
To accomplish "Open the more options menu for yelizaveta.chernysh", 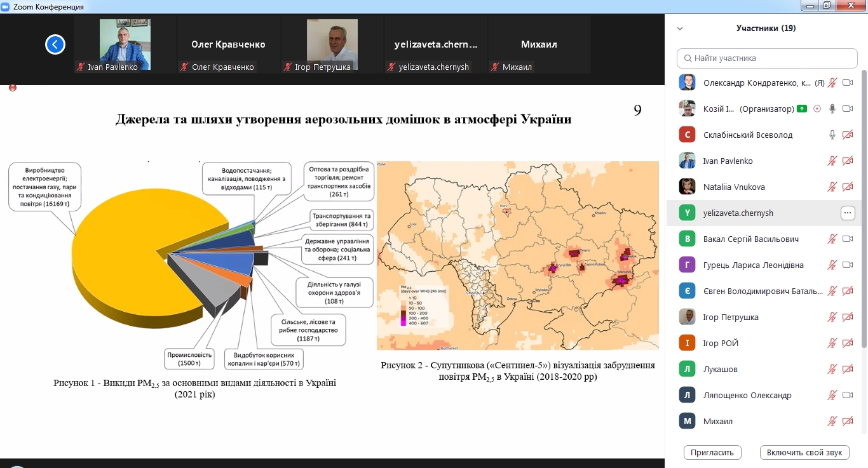I will 848,213.
